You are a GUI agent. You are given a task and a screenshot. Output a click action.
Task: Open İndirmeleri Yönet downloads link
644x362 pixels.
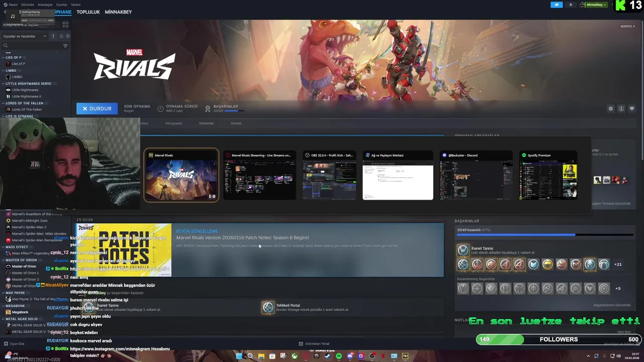point(314,344)
